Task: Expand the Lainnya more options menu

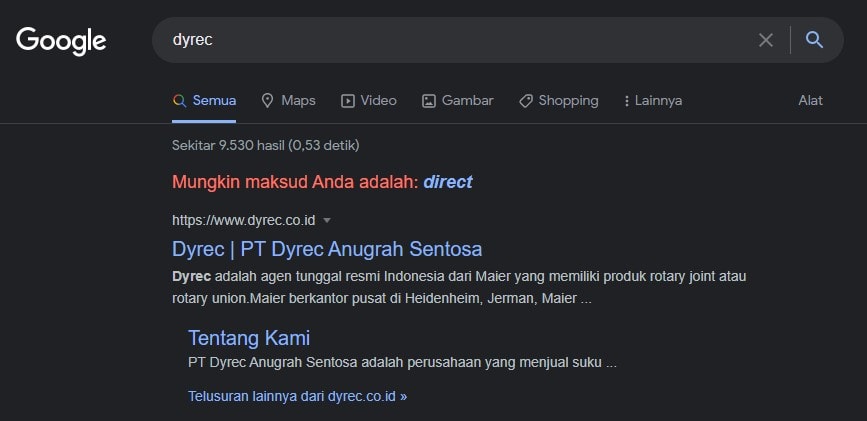Action: (652, 101)
